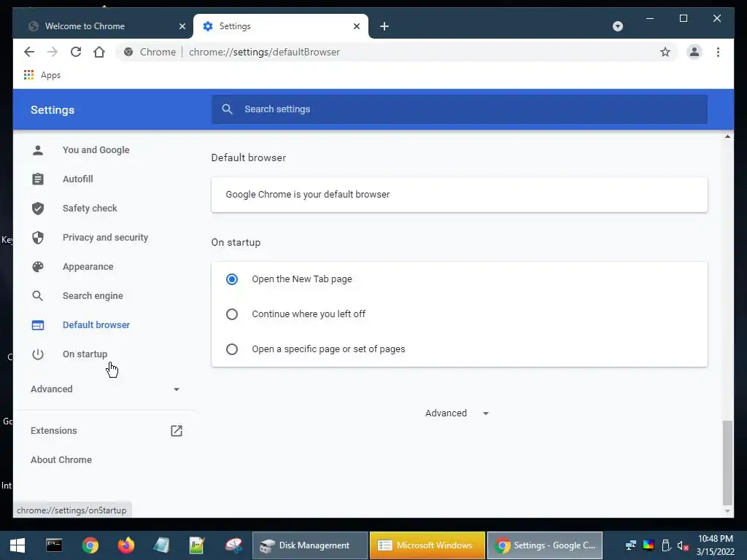Viewport: 747px width, 560px height.
Task: Open the notepad-style taskbar icon
Action: [161, 545]
